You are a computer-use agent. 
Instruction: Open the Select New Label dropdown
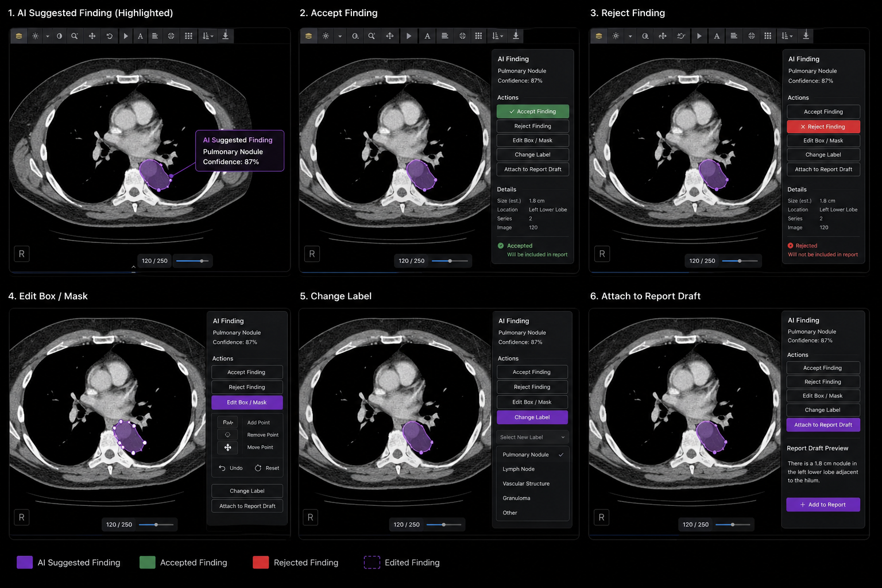(532, 438)
